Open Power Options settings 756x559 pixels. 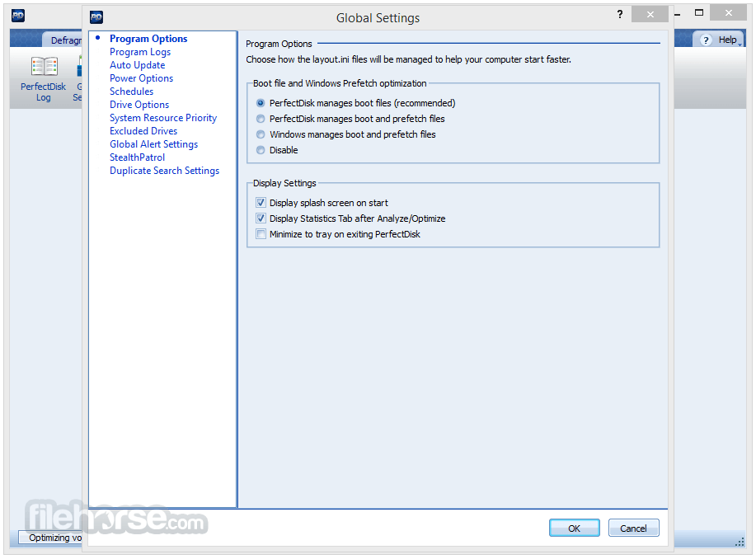[141, 78]
